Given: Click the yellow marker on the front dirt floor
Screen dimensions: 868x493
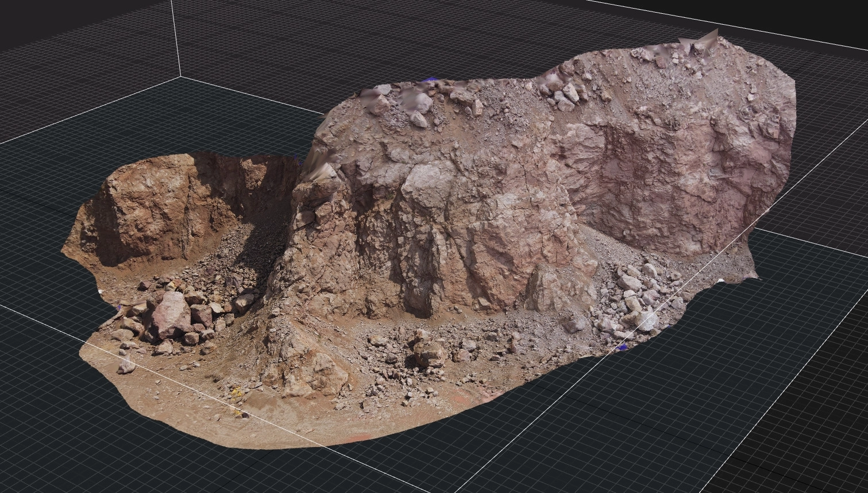Looking at the screenshot, I should [x=236, y=393].
